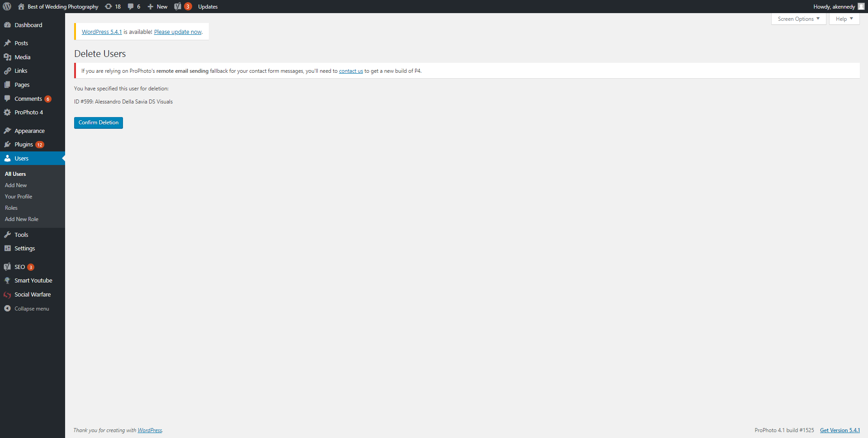This screenshot has height=438, width=868.
Task: Click the Smart Youtube icon
Action: (x=7, y=280)
